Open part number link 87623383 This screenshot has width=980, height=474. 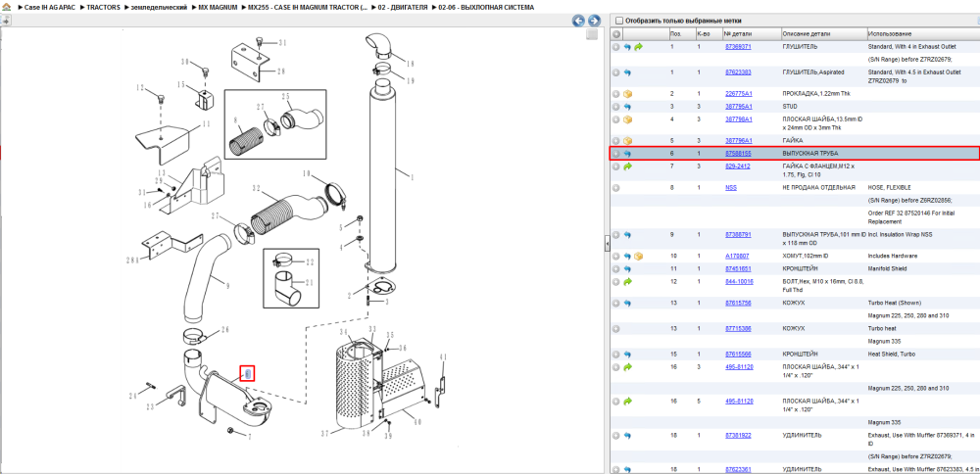coord(738,72)
